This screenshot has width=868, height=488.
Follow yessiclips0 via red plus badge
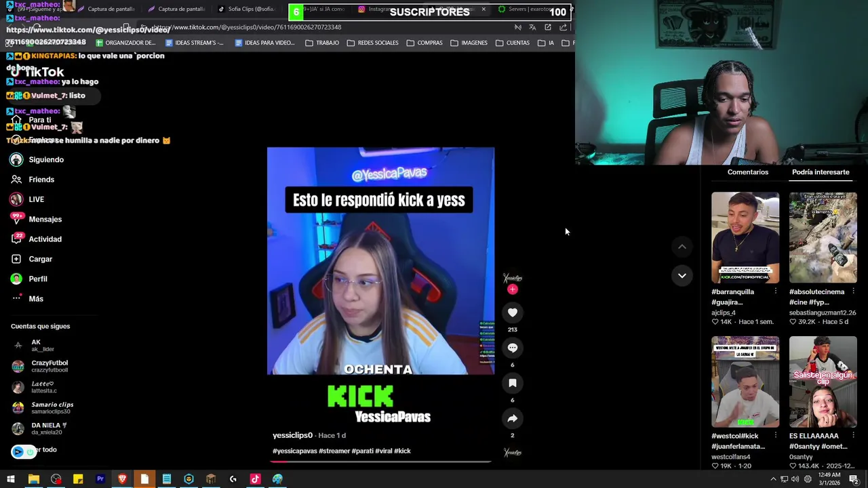pos(513,289)
